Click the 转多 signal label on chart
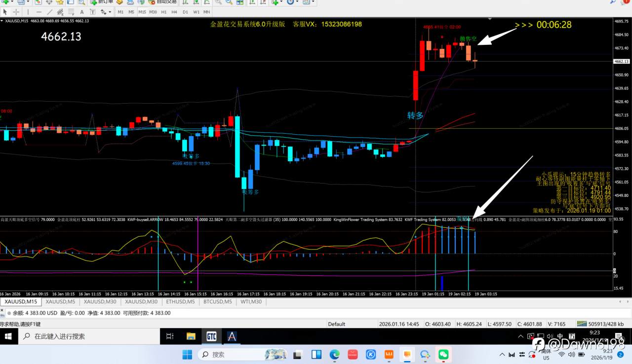Image resolution: width=632 pixels, height=364 pixels. click(x=415, y=115)
